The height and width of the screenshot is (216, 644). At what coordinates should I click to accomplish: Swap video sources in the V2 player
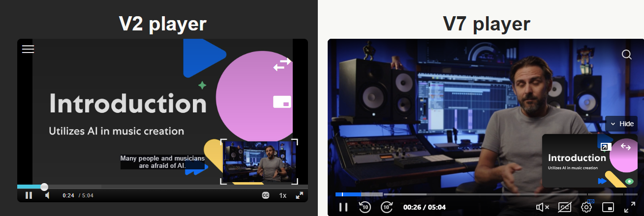282,64
